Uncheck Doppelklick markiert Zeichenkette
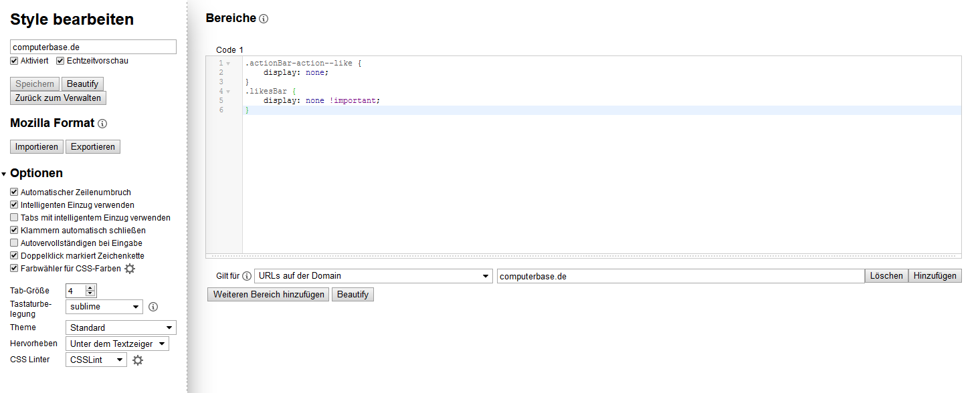This screenshot has width=980, height=393. pos(14,256)
